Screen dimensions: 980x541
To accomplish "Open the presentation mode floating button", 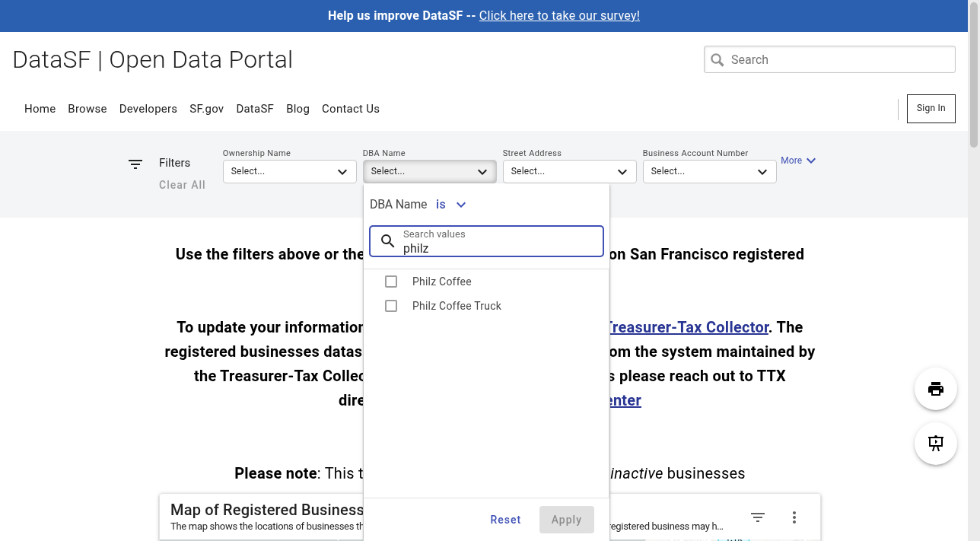I will pyautogui.click(x=936, y=444).
